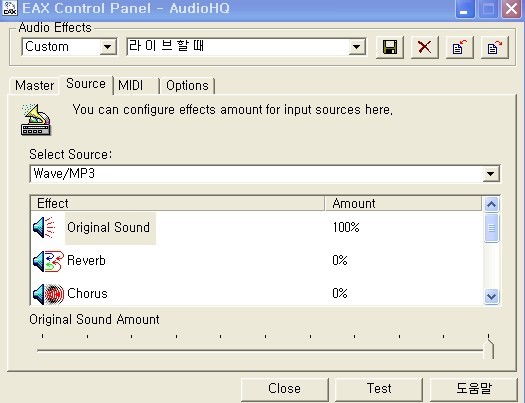Screen dimensions: 525x403
Task: Select the Original Sound row label
Action: click(108, 228)
